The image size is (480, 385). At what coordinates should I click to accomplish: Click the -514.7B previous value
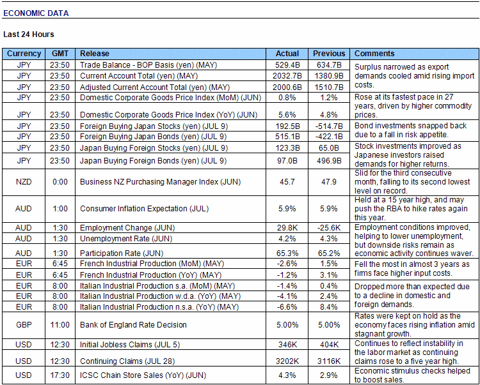click(x=329, y=126)
